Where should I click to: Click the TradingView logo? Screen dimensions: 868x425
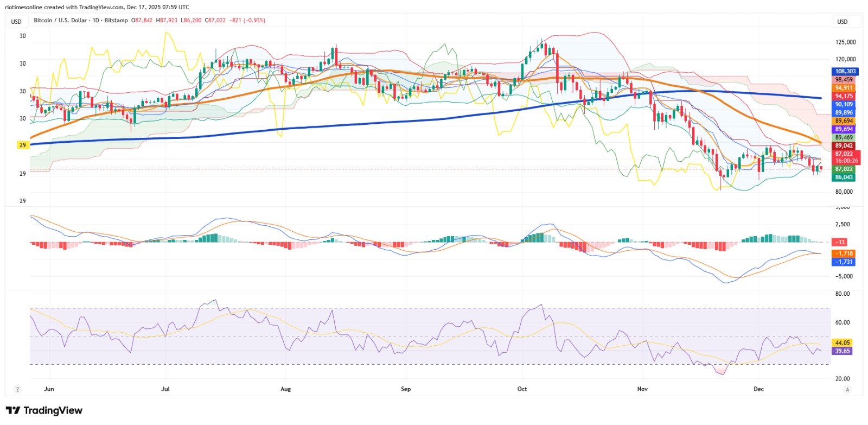coord(44,411)
